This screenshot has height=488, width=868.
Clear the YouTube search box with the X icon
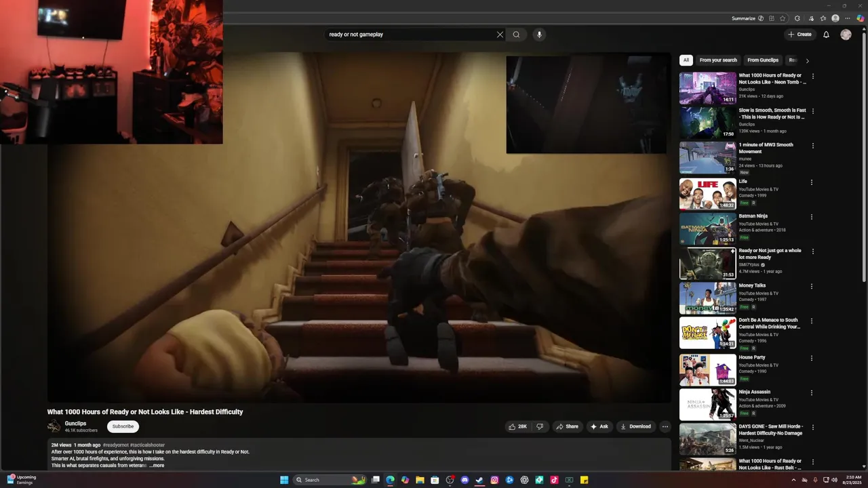tap(500, 35)
